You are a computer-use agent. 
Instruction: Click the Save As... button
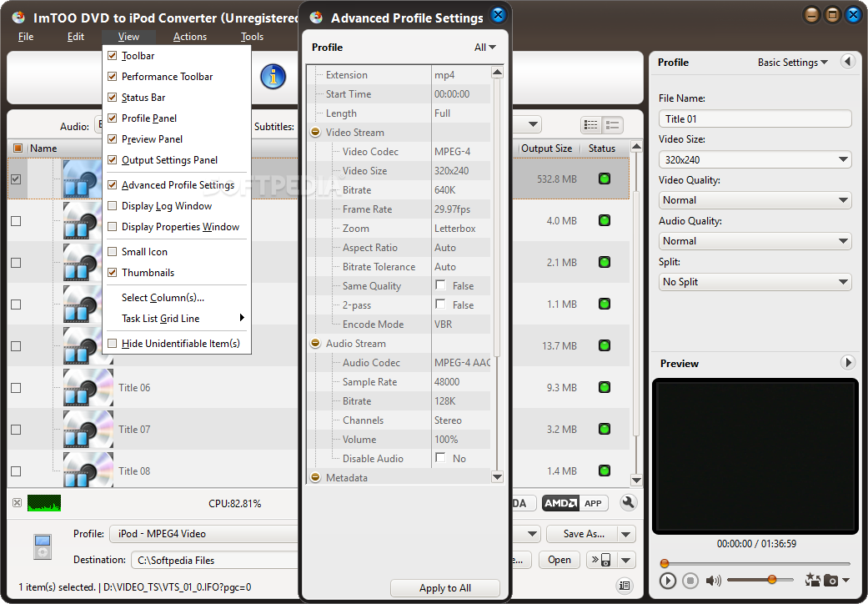coord(584,534)
